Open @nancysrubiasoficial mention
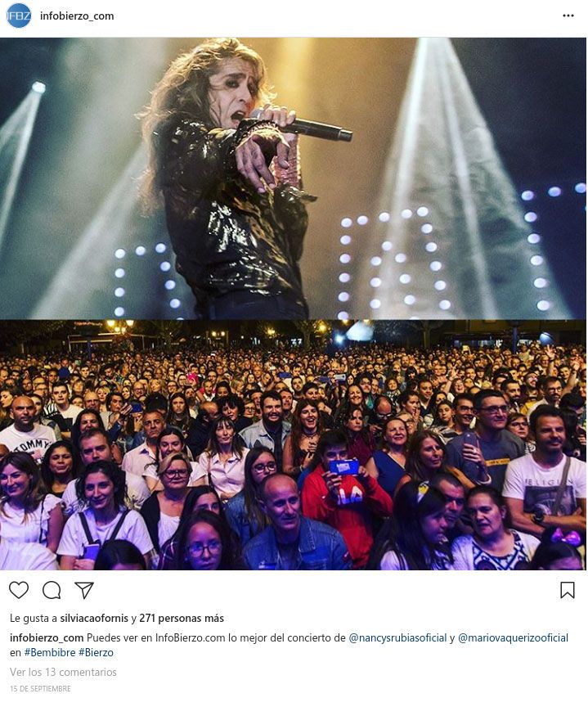 397,638
